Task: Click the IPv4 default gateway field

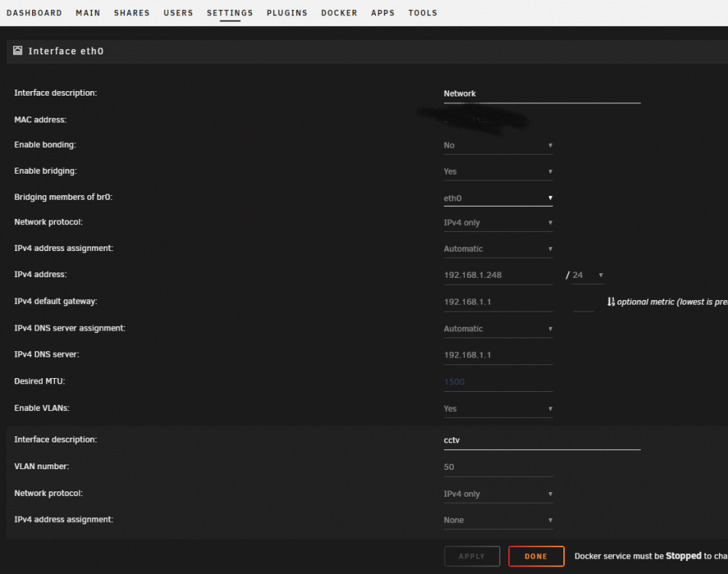Action: (x=498, y=302)
